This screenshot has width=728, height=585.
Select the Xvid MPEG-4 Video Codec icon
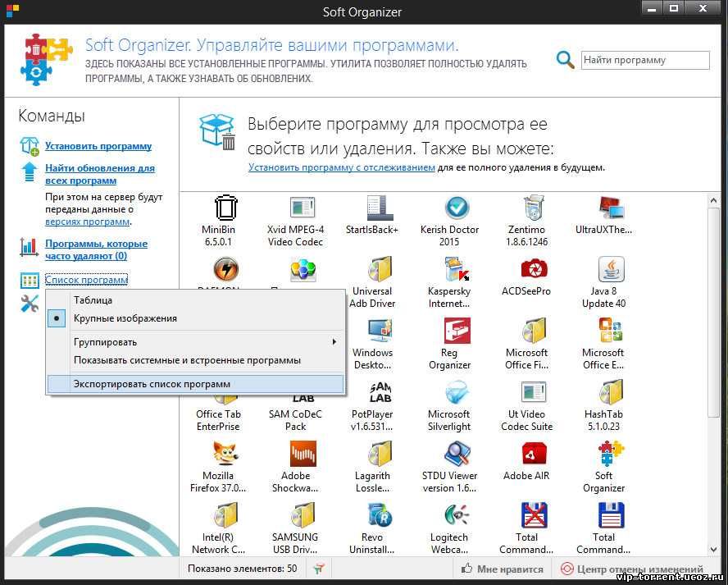coord(303,208)
